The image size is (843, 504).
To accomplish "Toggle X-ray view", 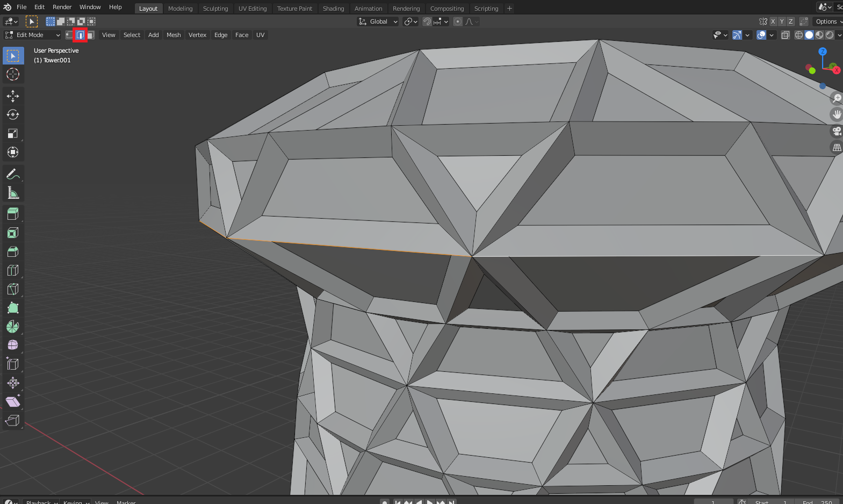I will [785, 35].
